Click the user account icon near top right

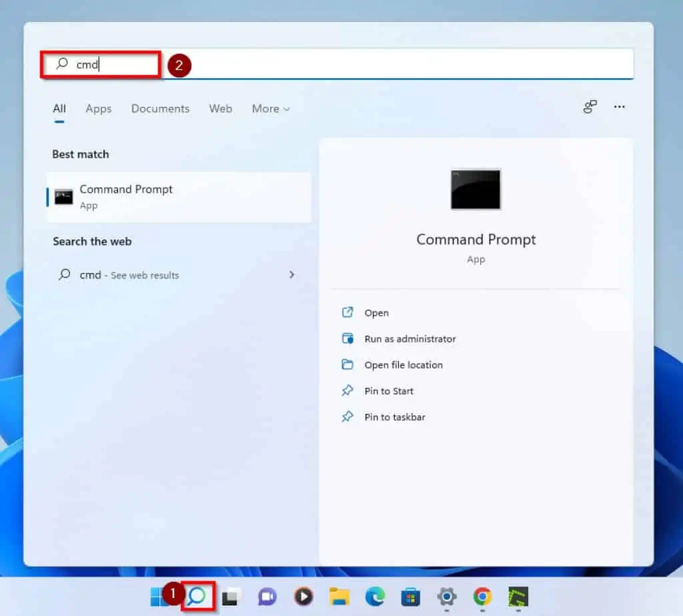click(x=590, y=107)
